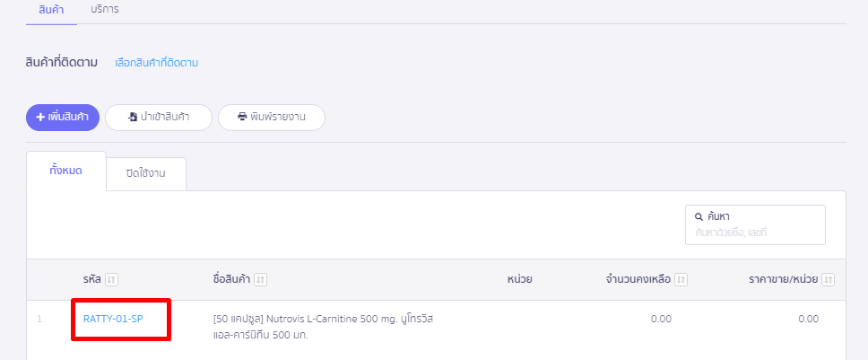
Task: Switch to the สินค้า top tab
Action: (x=52, y=9)
